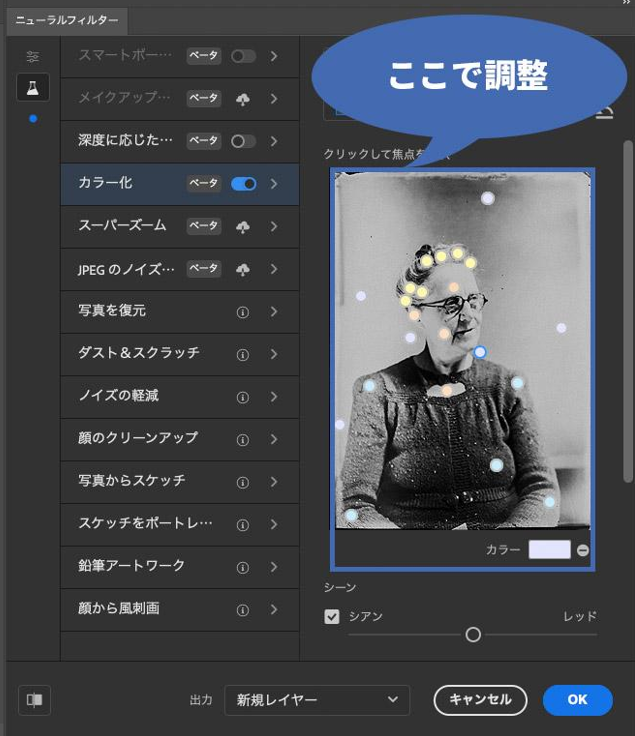The width and height of the screenshot is (635, 736).
Task: Remove the color focal point with minus icon
Action: (x=582, y=550)
